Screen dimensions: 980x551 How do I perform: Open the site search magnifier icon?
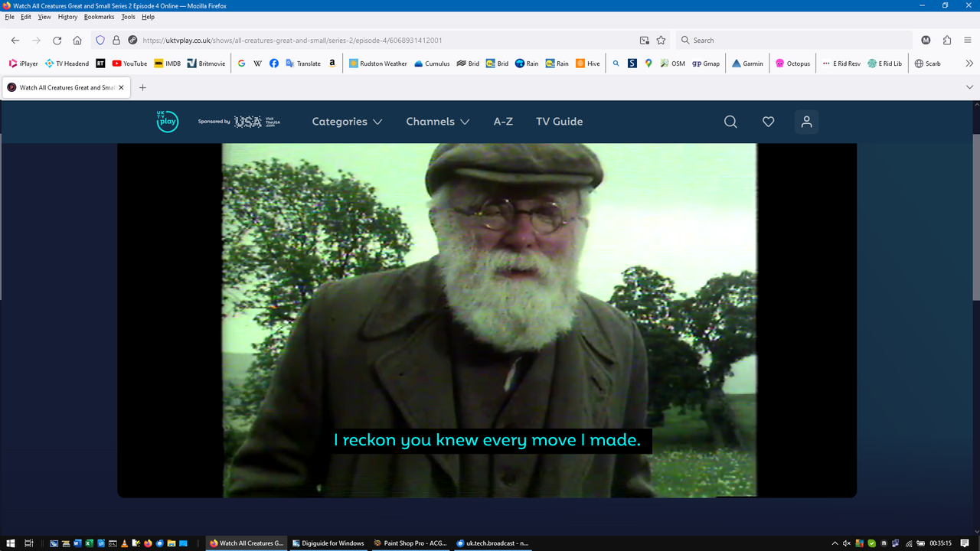point(730,122)
